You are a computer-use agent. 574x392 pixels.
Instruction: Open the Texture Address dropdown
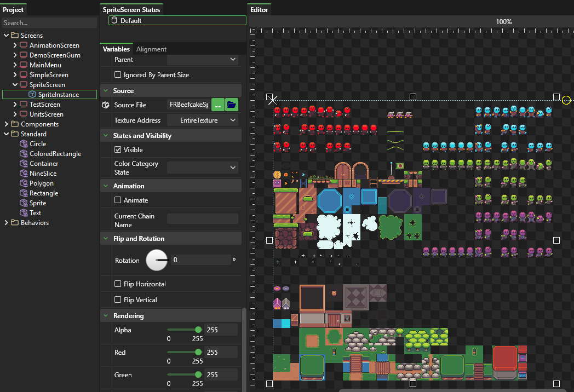pyautogui.click(x=203, y=120)
